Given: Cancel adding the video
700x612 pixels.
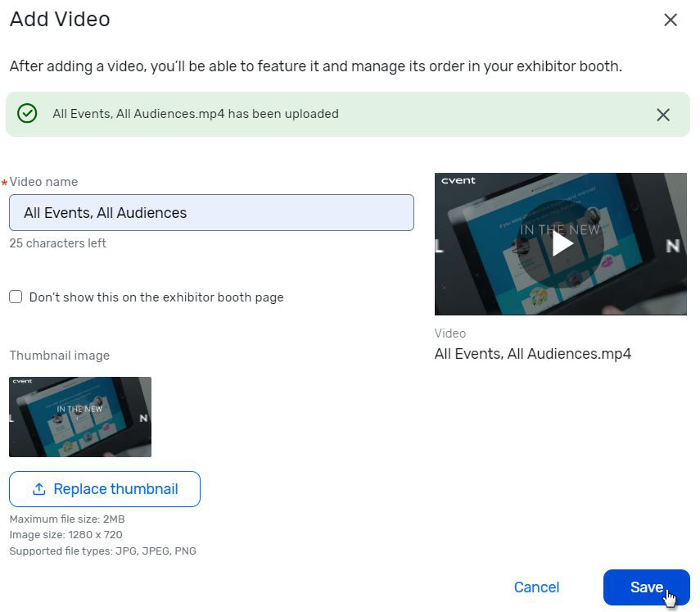Looking at the screenshot, I should pos(536,587).
